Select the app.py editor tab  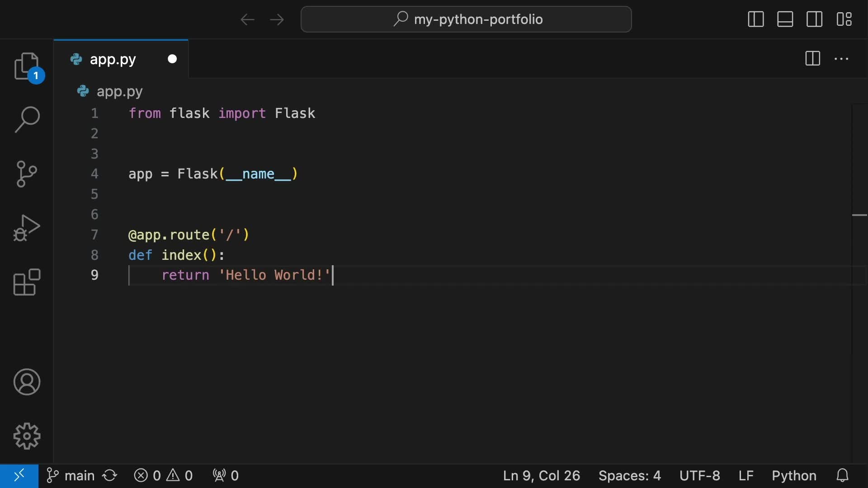[113, 59]
